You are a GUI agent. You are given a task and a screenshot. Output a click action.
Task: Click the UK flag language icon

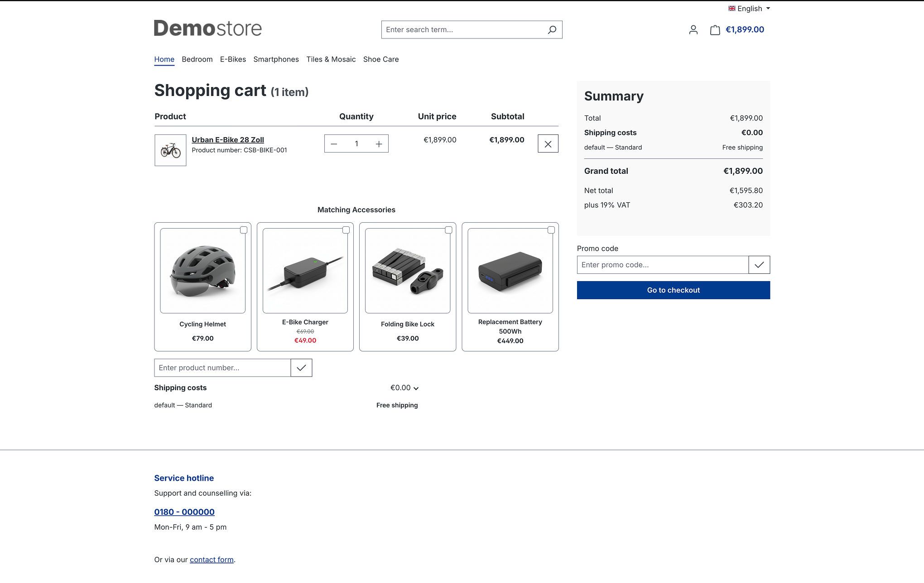point(731,9)
